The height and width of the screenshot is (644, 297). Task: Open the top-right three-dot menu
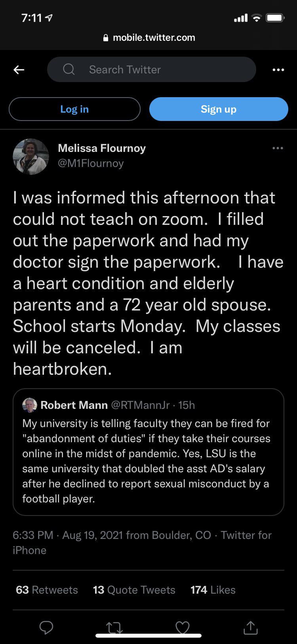click(x=278, y=70)
